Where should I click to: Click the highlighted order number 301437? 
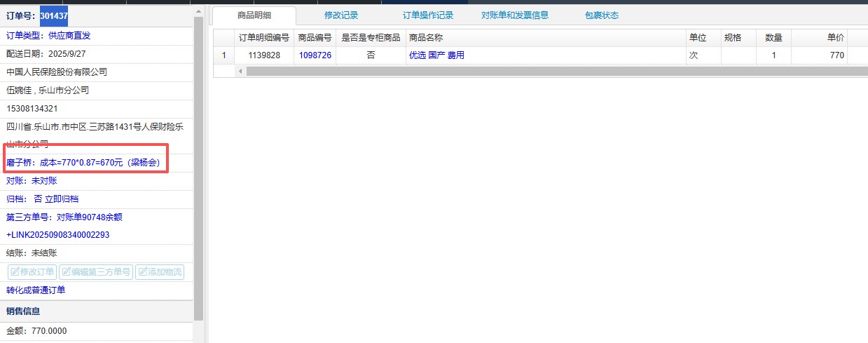click(x=54, y=15)
